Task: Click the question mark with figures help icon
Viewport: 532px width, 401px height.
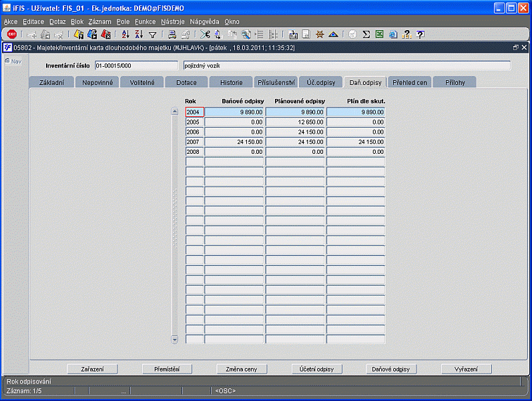Action: click(x=407, y=34)
